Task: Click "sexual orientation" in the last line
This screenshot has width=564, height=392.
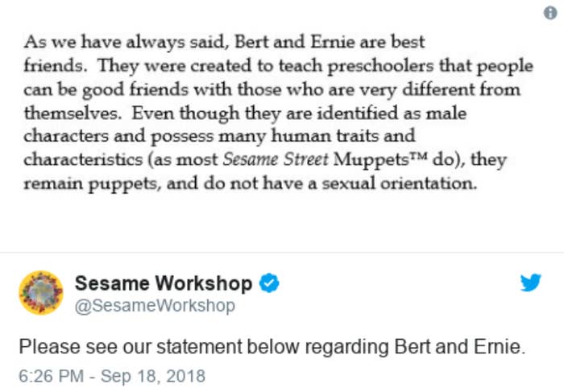Action: [400, 184]
